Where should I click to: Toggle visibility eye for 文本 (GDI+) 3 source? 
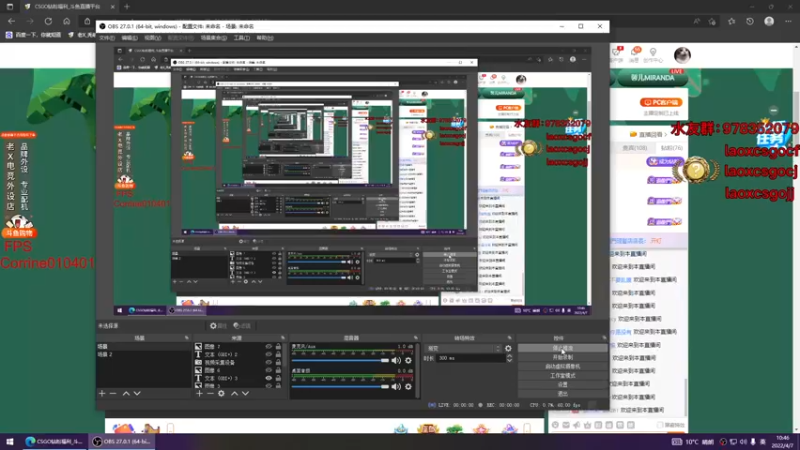pos(268,378)
